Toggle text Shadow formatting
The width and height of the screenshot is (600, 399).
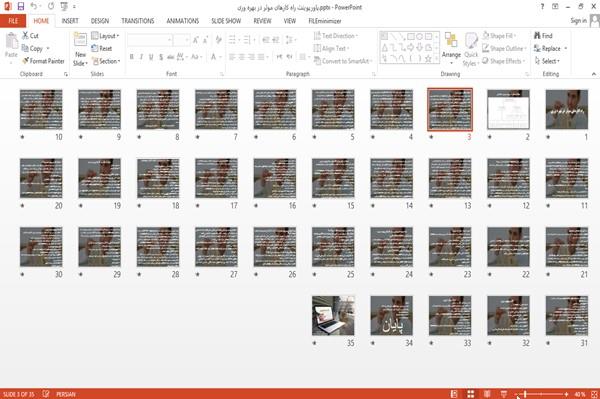pyautogui.click(x=161, y=57)
